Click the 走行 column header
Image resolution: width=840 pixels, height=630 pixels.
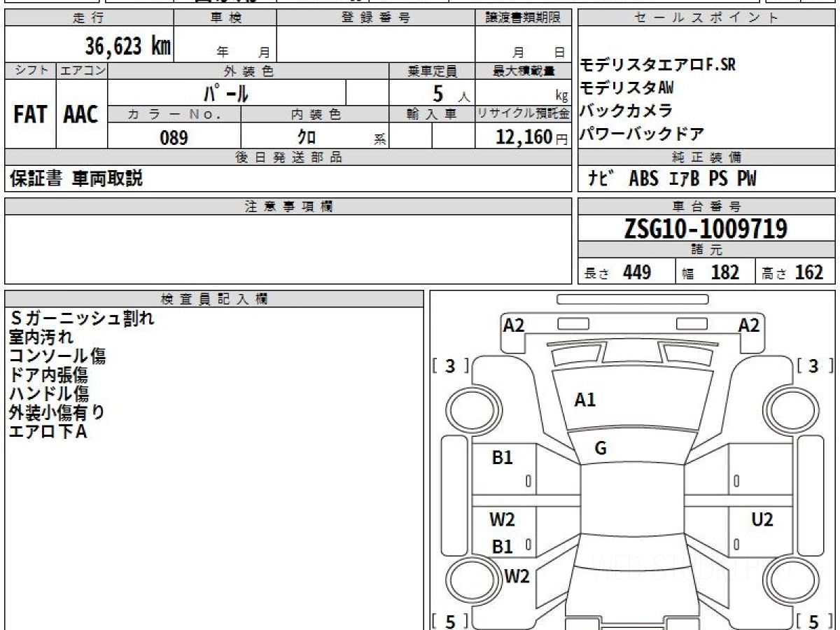(88, 17)
